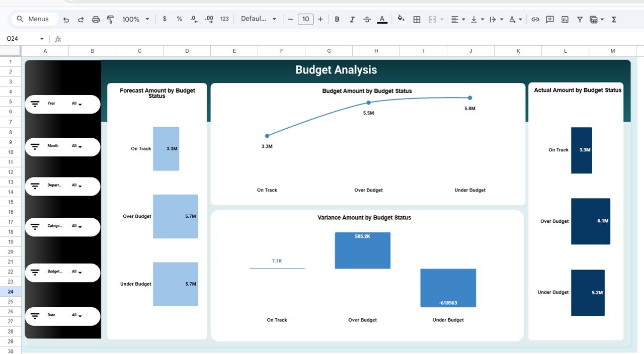This screenshot has width=644, height=354.
Task: Click the format as currency button
Action: (165, 19)
